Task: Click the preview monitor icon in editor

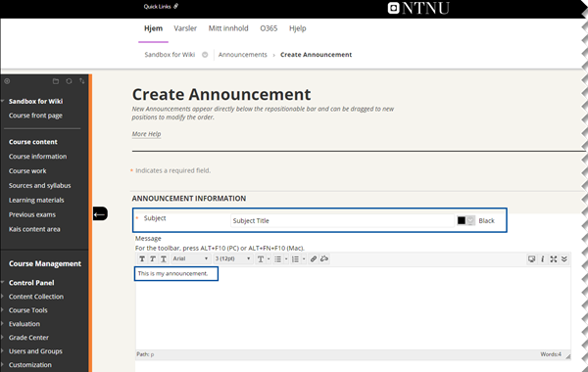Action: pyautogui.click(x=531, y=258)
